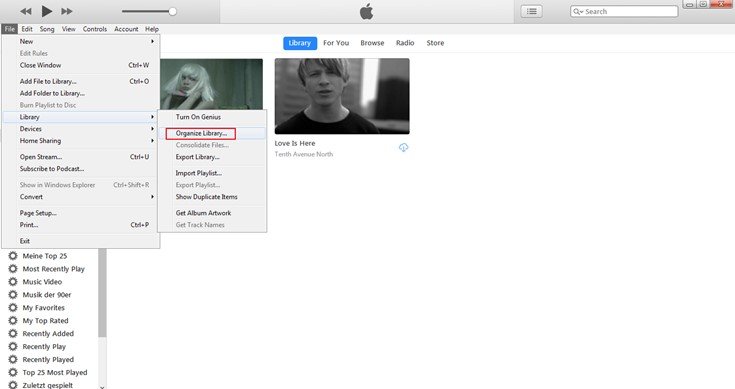Open the Edit menu
Screen dimensions: 735x389
tap(27, 29)
